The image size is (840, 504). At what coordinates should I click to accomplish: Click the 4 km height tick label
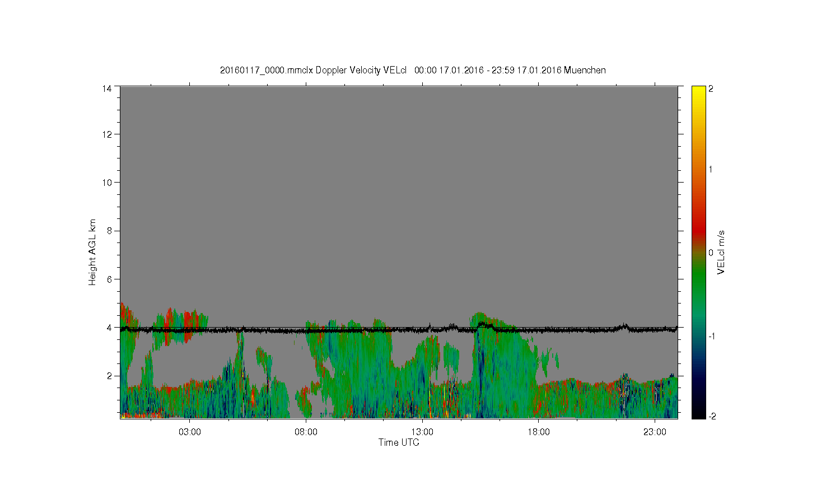[109, 328]
